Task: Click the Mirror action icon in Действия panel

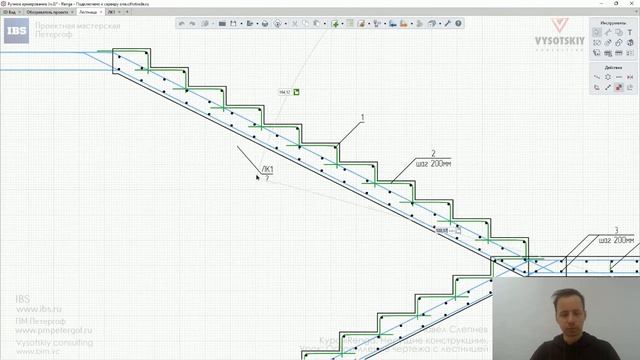Action: tap(630, 77)
